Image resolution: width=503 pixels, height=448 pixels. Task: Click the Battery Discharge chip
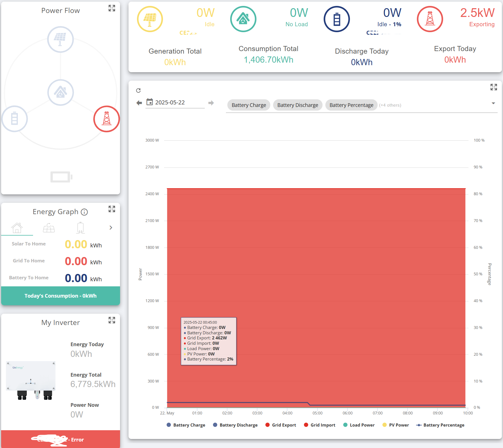(298, 105)
